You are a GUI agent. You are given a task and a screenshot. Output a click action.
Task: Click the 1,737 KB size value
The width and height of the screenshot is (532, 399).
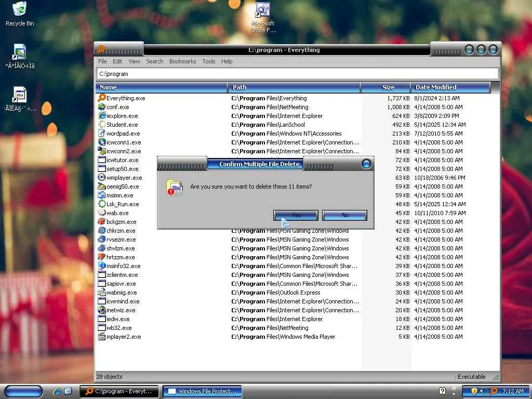(x=398, y=98)
